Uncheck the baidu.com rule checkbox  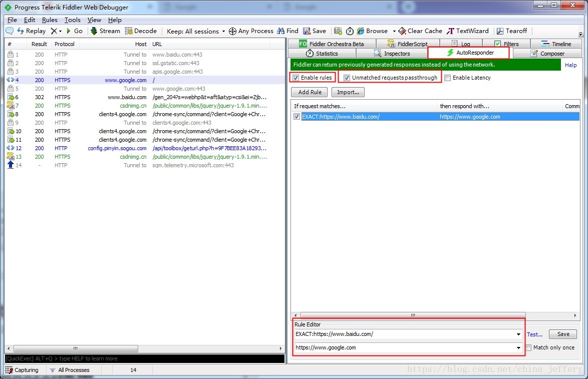(297, 117)
